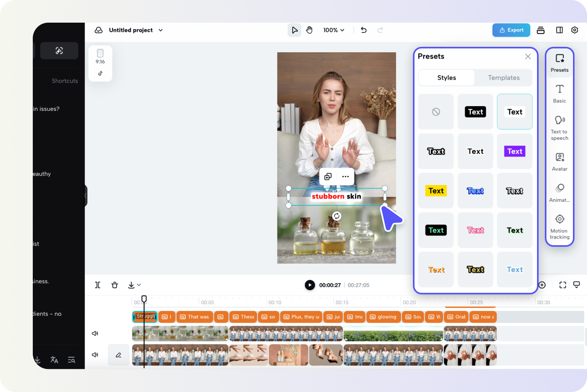587x392 pixels.
Task: Click the search list icon at the bottom left
Action: 71,360
